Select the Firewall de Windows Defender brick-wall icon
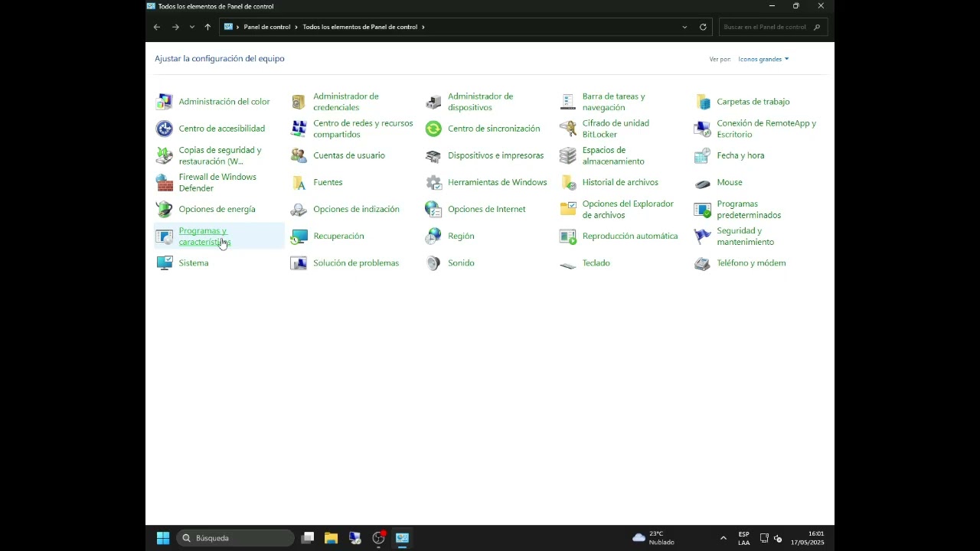 tap(165, 182)
